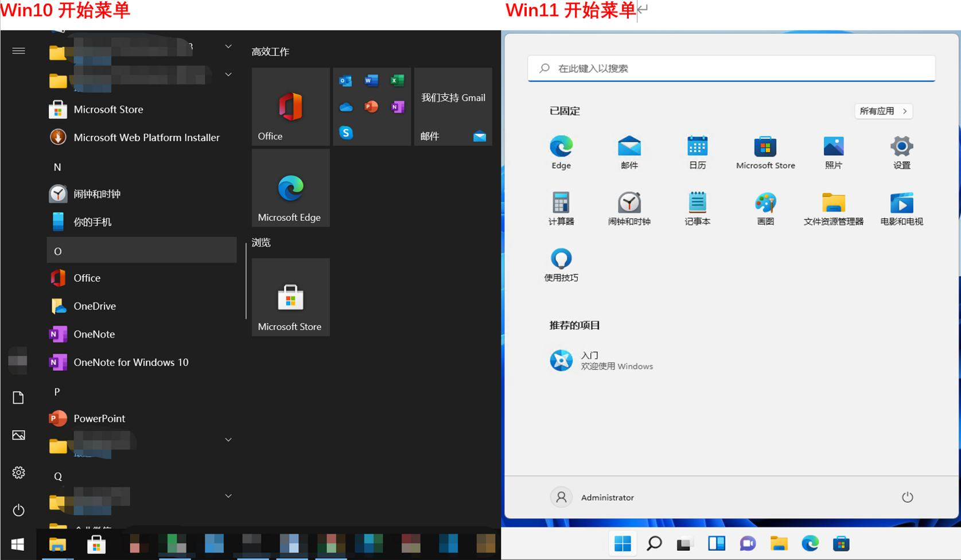
Task: Click the Office tile in 高效工作
Action: tap(291, 107)
